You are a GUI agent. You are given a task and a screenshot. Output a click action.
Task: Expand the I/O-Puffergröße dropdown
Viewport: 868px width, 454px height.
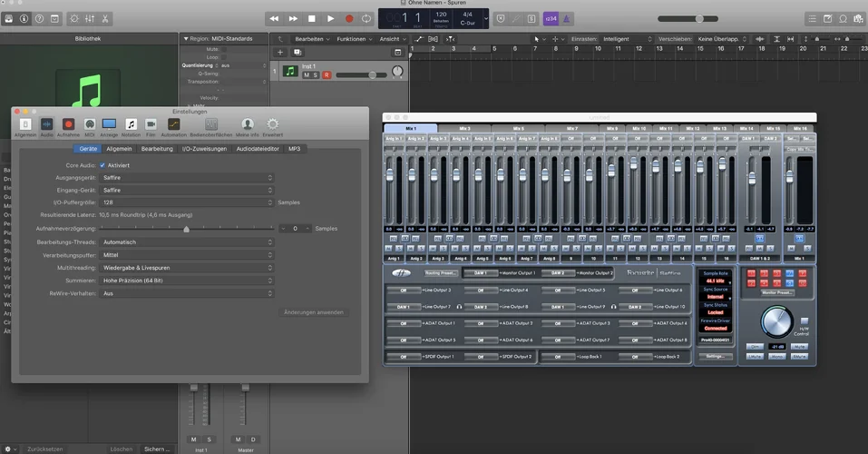pyautogui.click(x=186, y=202)
